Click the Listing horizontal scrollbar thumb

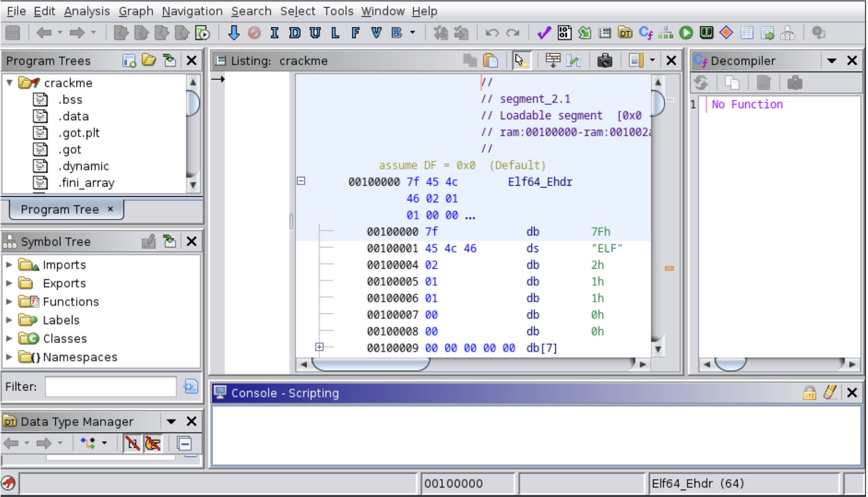tap(371, 364)
